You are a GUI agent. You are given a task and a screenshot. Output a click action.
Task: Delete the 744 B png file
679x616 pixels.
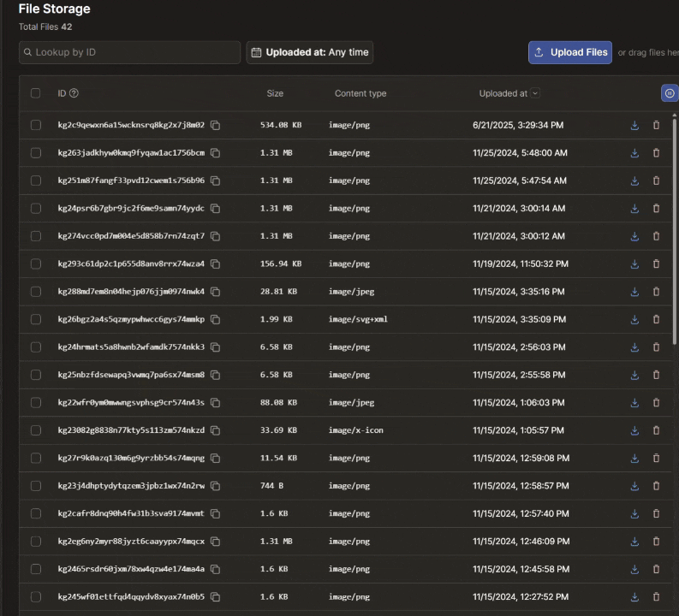656,486
